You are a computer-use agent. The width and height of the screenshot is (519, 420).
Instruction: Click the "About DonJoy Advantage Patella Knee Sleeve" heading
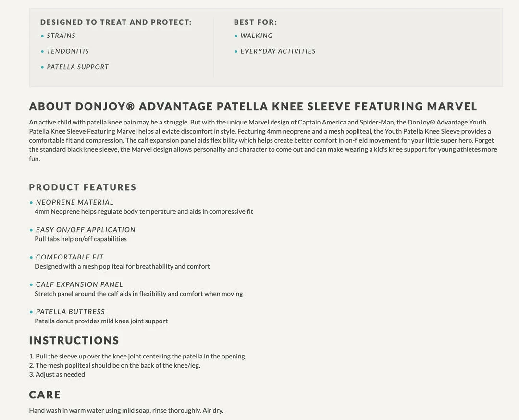[253, 106]
